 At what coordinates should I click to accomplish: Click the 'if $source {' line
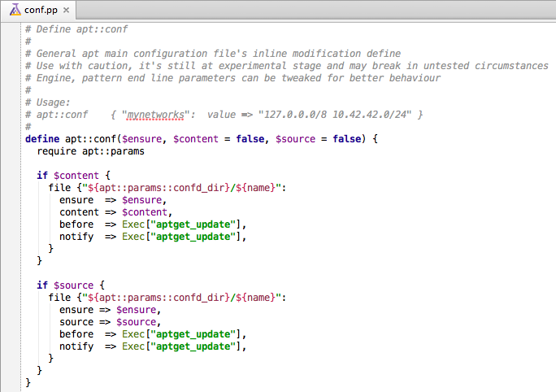click(x=71, y=285)
